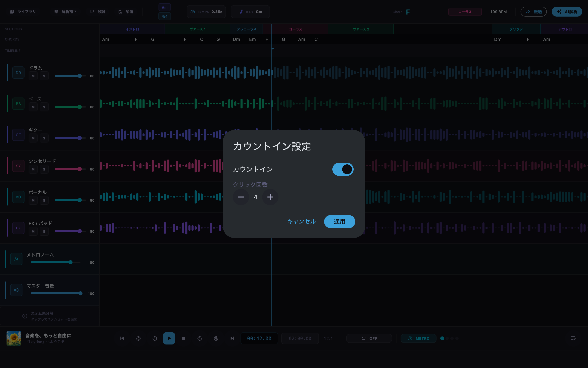The width and height of the screenshot is (588, 368).
Task: Adjust the シンセリード volume slider
Action: tap(70, 169)
